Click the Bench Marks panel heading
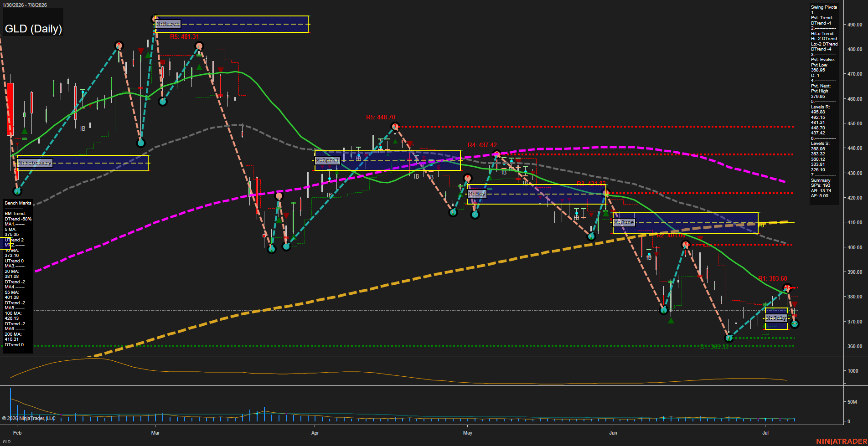The height and width of the screenshot is (446, 868). tap(18, 203)
